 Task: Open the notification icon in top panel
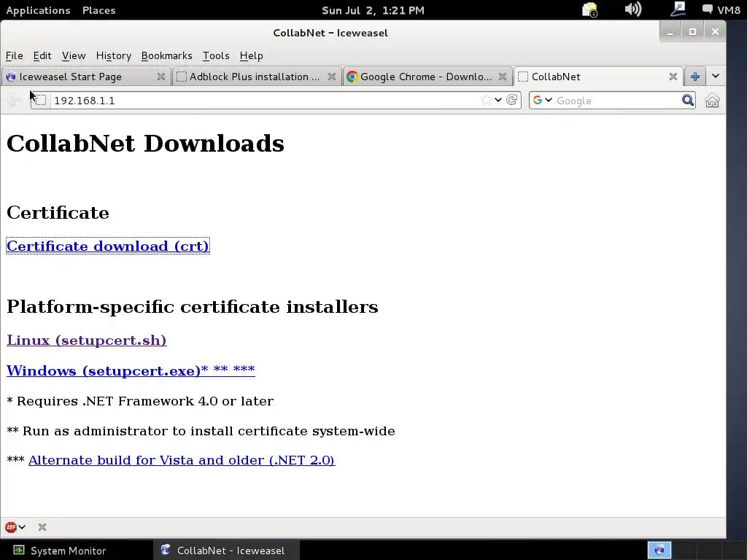(x=589, y=9)
